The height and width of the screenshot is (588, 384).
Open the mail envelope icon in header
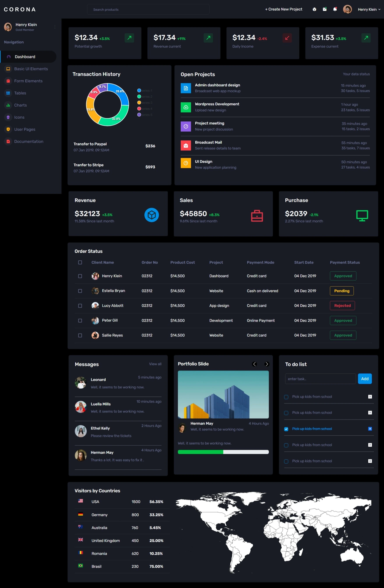pos(324,9)
